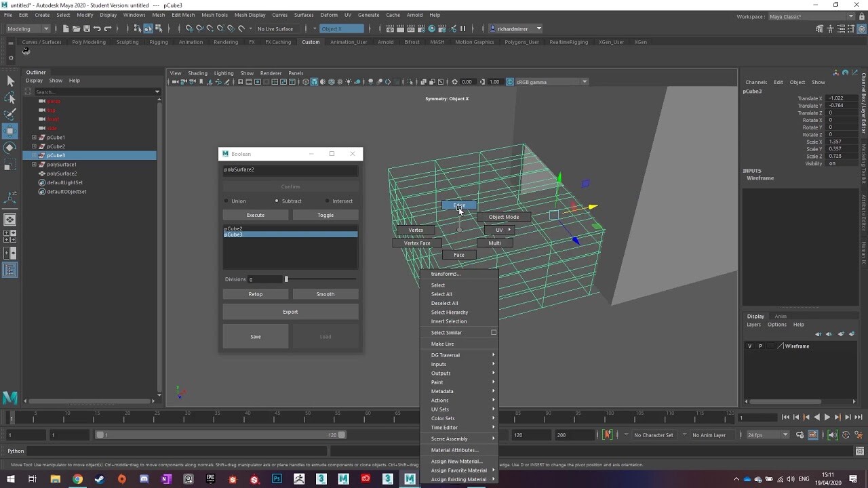Open the Modeling menu set dropdown
The height and width of the screenshot is (488, 868).
27,28
